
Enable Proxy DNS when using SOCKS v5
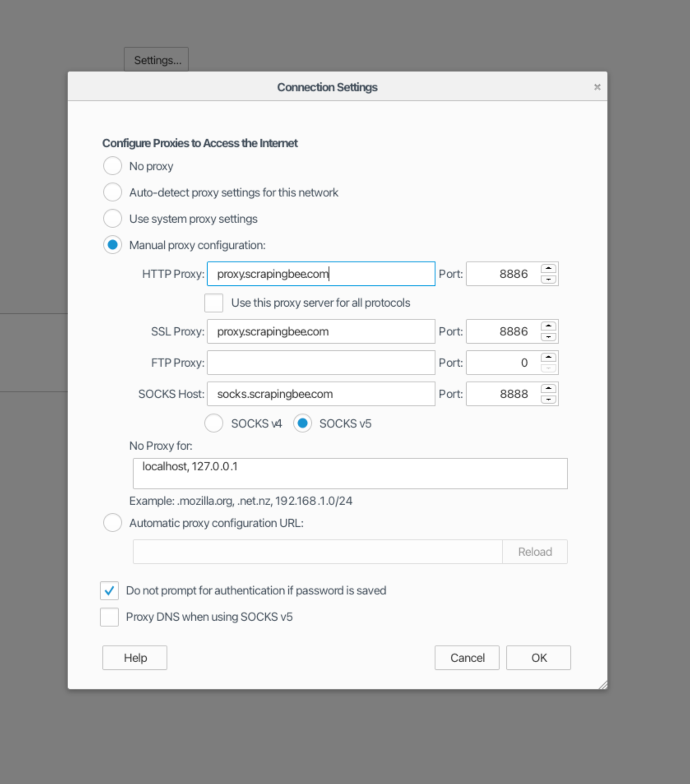(x=109, y=617)
